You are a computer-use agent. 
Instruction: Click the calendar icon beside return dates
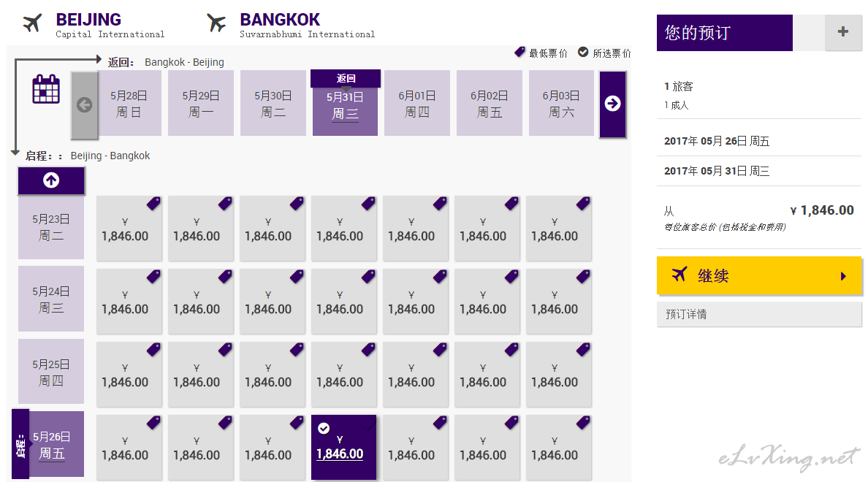click(x=46, y=90)
